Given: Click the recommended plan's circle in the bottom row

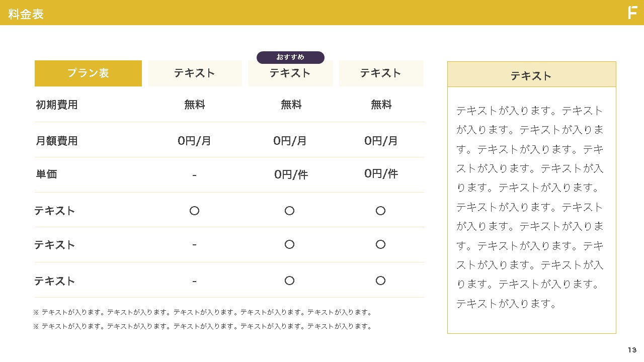Looking at the screenshot, I should [289, 281].
